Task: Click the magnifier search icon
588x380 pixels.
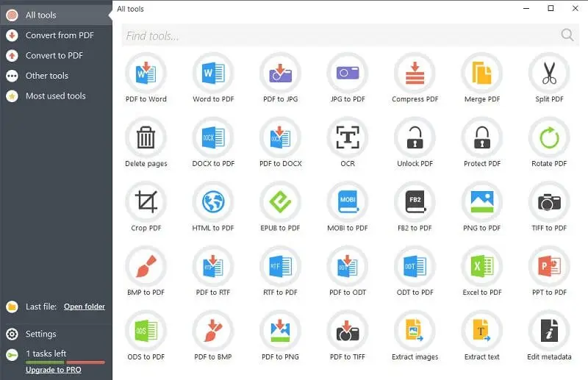Action: 567,35
